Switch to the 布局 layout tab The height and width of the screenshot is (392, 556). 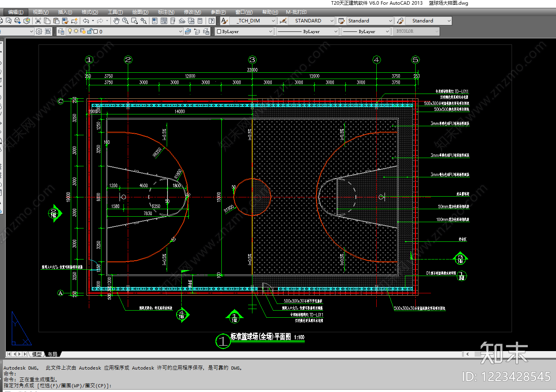[53, 354]
